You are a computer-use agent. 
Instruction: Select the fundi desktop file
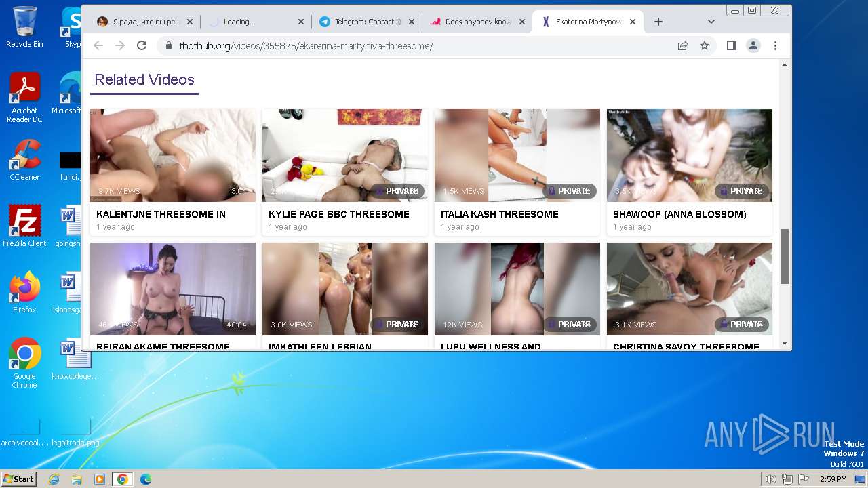[70, 165]
